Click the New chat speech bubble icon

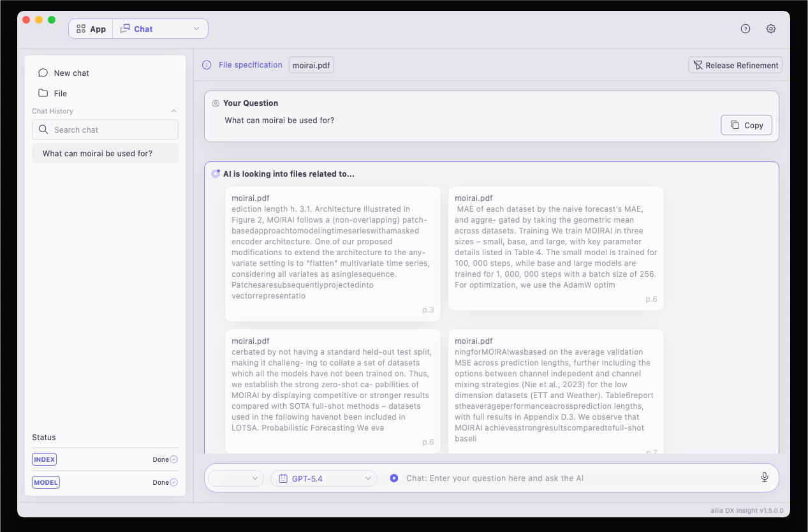[43, 73]
